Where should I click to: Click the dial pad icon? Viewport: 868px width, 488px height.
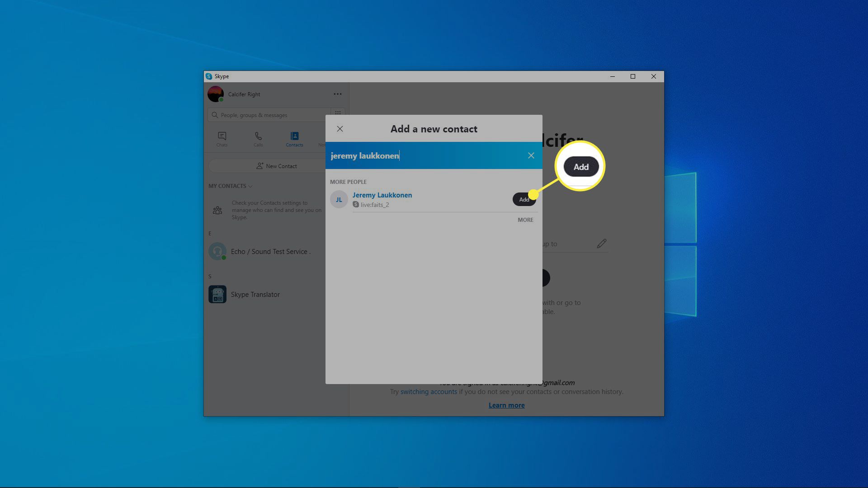(x=338, y=113)
